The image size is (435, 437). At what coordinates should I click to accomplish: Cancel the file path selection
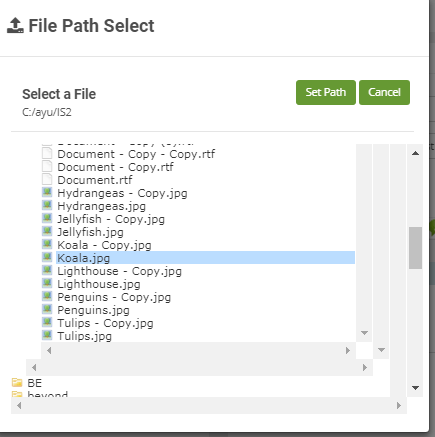[384, 92]
